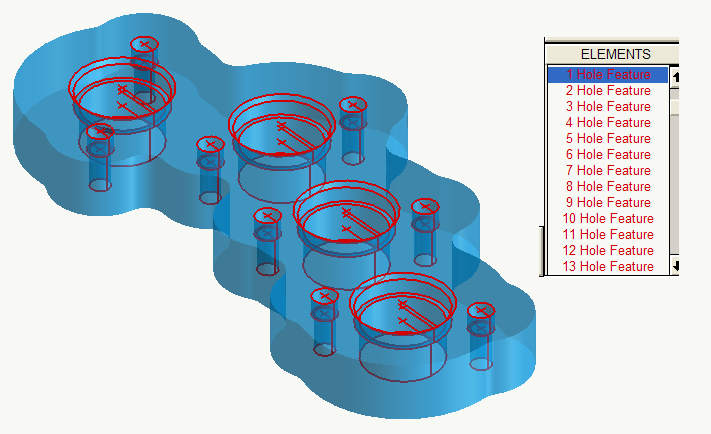Select "5 Hole Feature" entry
This screenshot has height=434, width=711.
pos(608,138)
